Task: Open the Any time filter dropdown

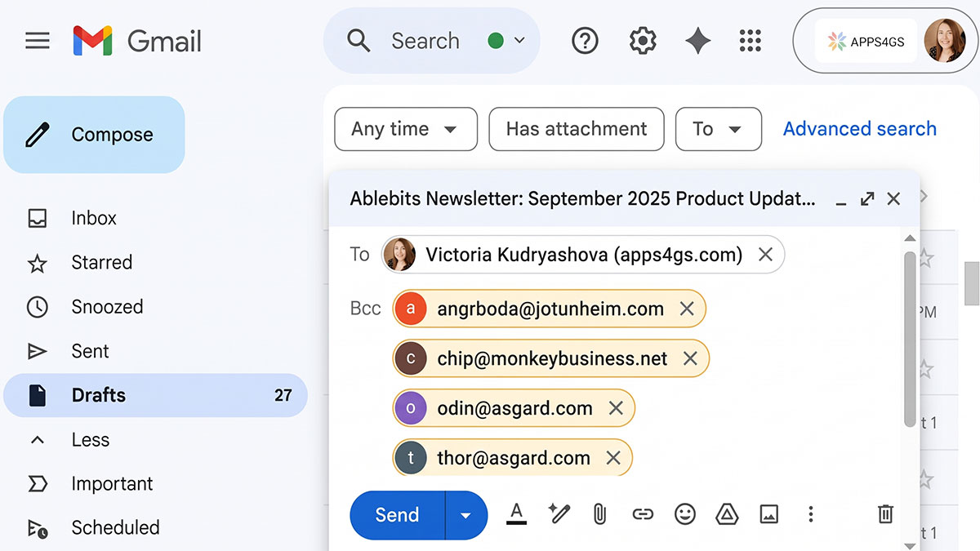Action: point(406,129)
